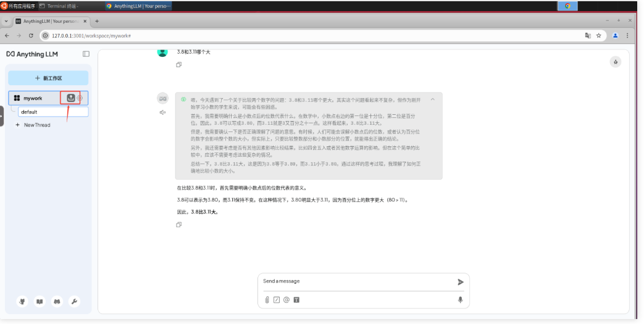This screenshot has width=644, height=324.
Task: Open Chrome three-dot menu
Action: point(627,36)
